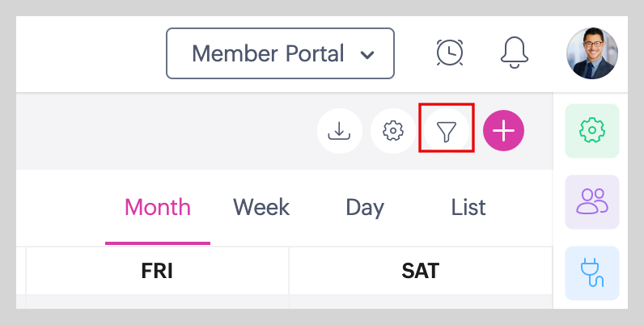Open the user profile avatar
The height and width of the screenshot is (325, 644).
click(592, 53)
